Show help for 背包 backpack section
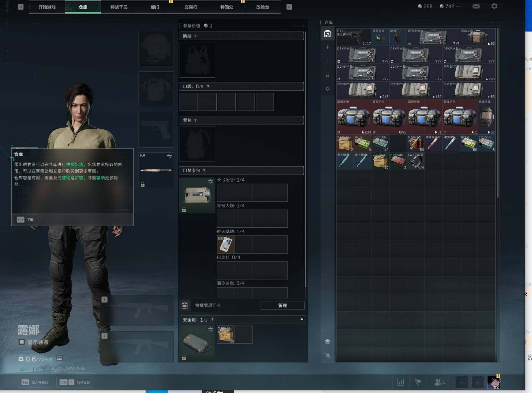Viewport: 532px width, 393px height. coord(195,120)
